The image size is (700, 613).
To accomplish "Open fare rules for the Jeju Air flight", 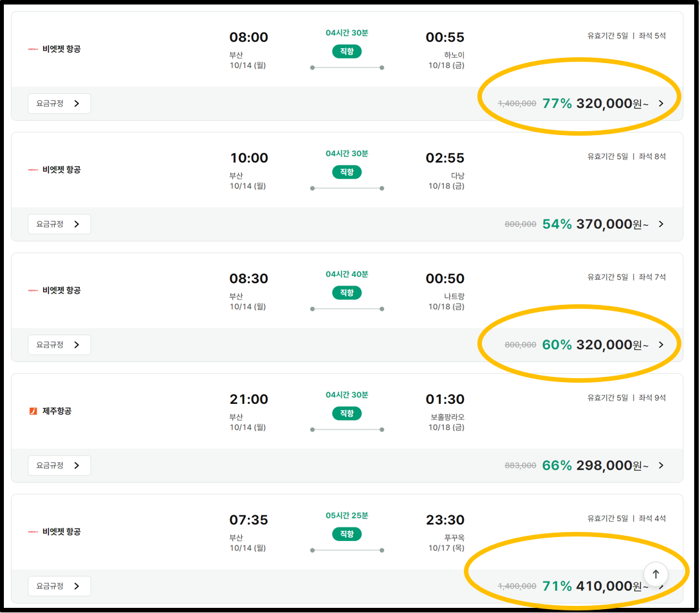I will (59, 465).
